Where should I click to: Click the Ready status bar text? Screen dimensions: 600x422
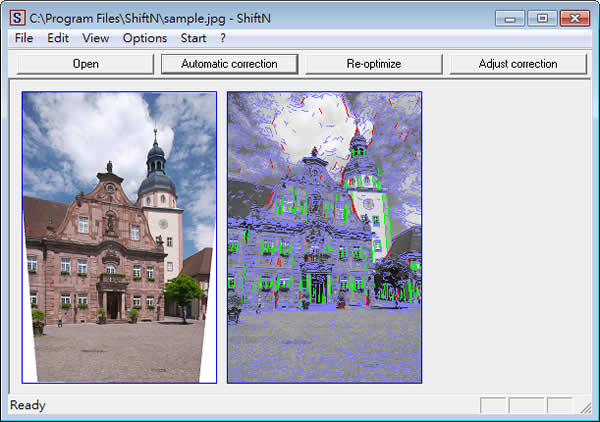28,406
